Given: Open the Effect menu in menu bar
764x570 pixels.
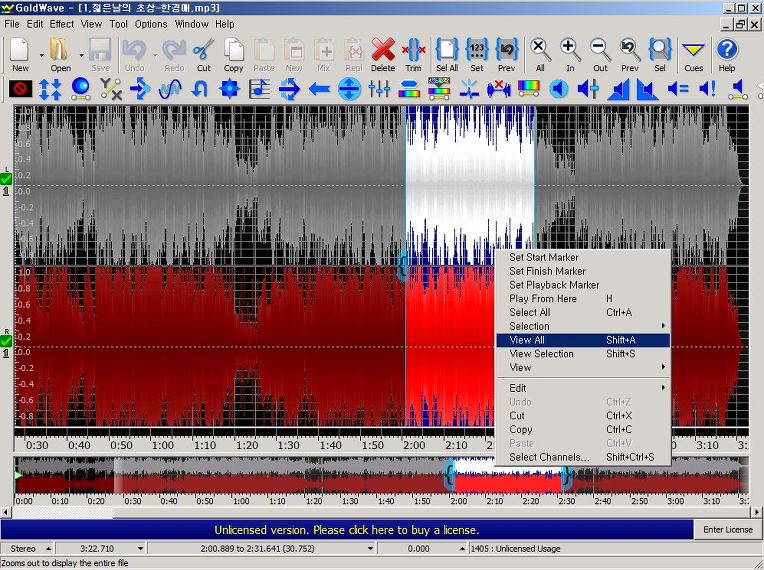Looking at the screenshot, I should tap(62, 24).
